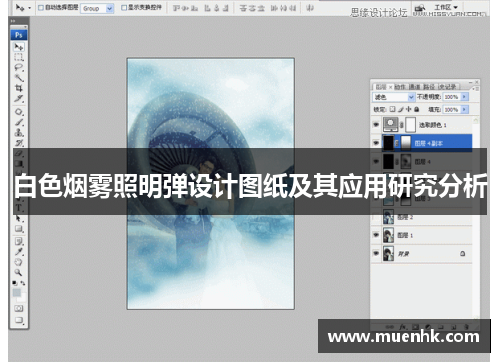The width and height of the screenshot is (500, 362).
Task: Select the Rectangle shape tool
Action: pos(19,229)
